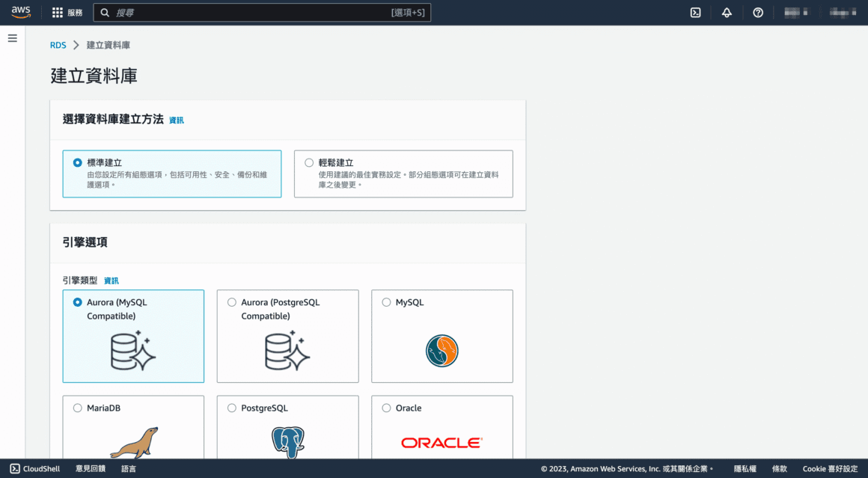Select the 輕鬆建立 creation method

tap(308, 162)
